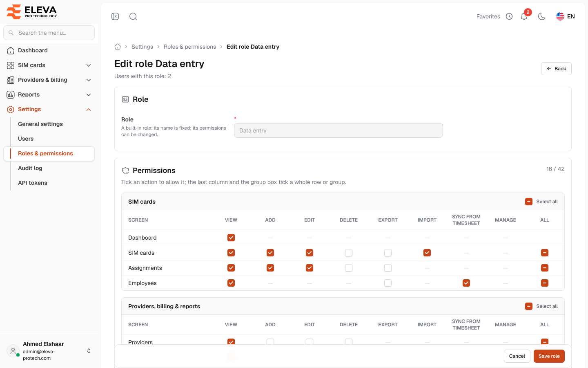The height and width of the screenshot is (368, 588).
Task: Toggle All column for Employees row
Action: point(545,283)
